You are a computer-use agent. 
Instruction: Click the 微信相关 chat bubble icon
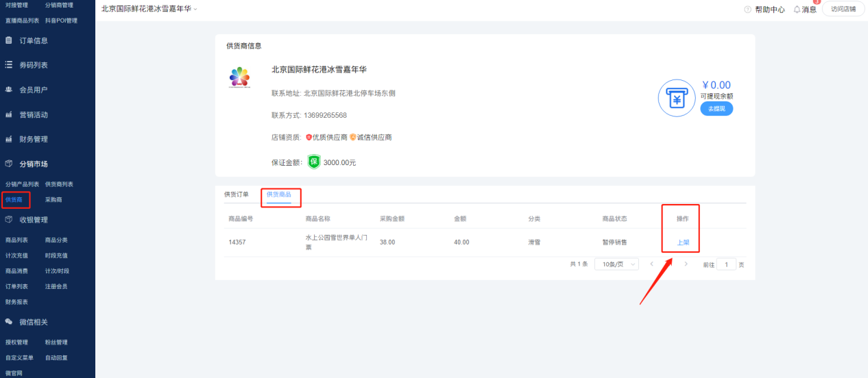9,322
